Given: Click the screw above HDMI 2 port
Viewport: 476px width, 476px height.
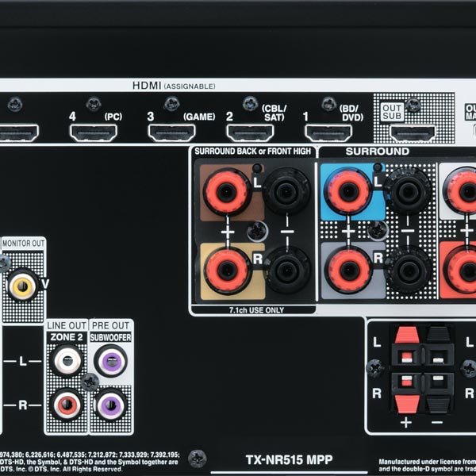Looking at the screenshot, I should [251, 103].
